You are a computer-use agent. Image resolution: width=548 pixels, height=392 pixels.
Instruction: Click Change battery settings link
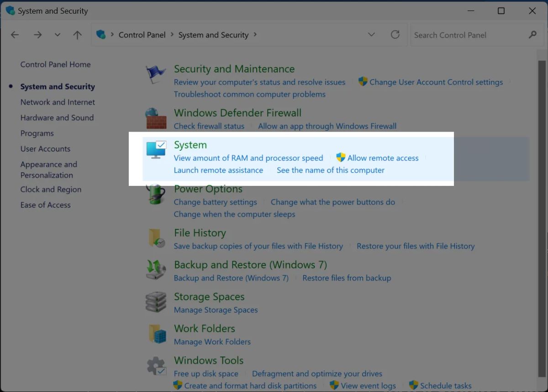pos(215,202)
